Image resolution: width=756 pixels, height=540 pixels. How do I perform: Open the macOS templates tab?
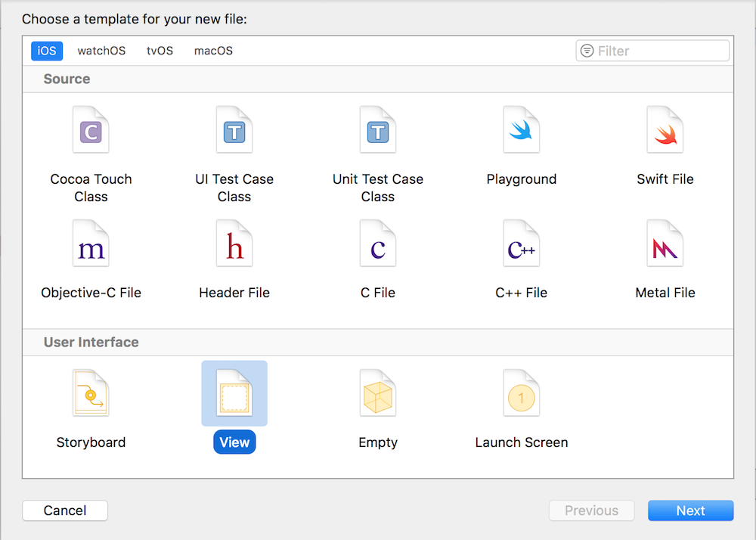(213, 51)
